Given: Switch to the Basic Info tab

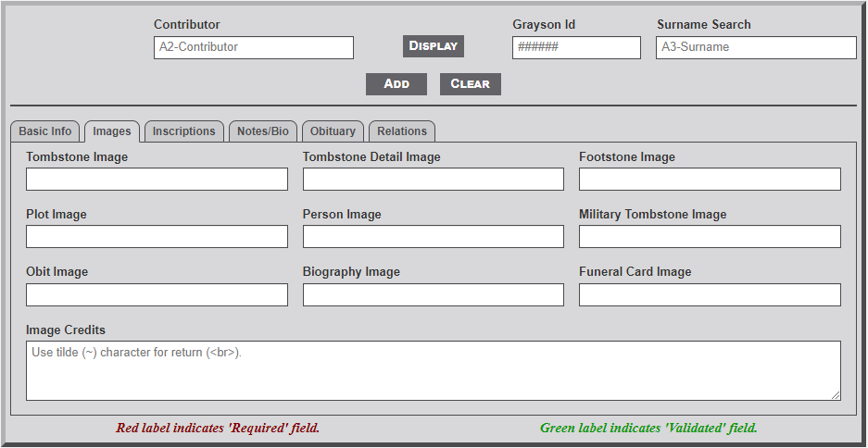Looking at the screenshot, I should (x=45, y=131).
